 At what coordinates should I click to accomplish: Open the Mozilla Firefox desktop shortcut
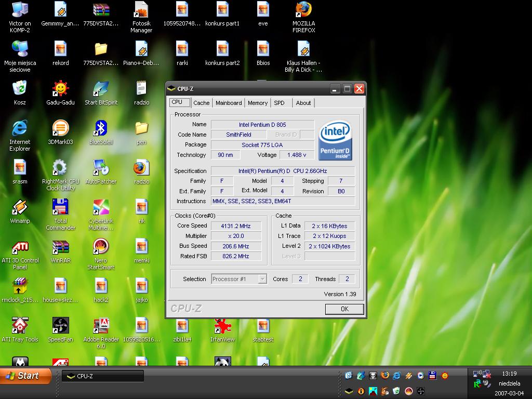pos(303,17)
